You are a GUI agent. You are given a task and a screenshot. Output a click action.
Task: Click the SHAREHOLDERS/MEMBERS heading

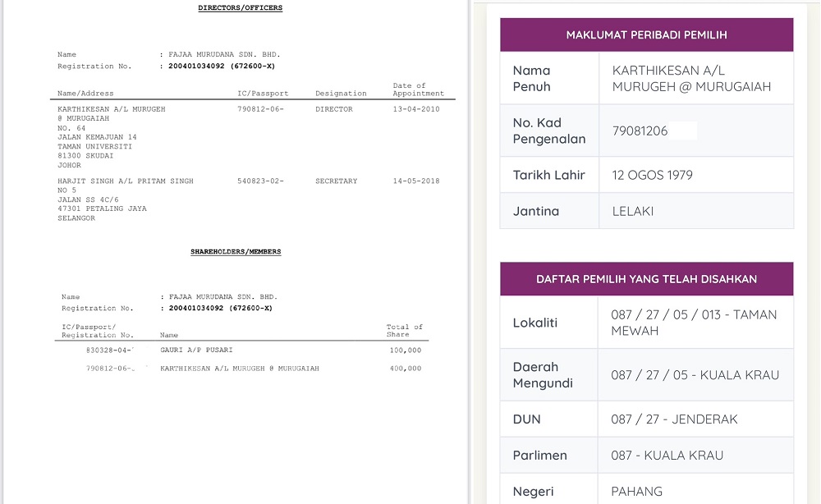pyautogui.click(x=236, y=252)
